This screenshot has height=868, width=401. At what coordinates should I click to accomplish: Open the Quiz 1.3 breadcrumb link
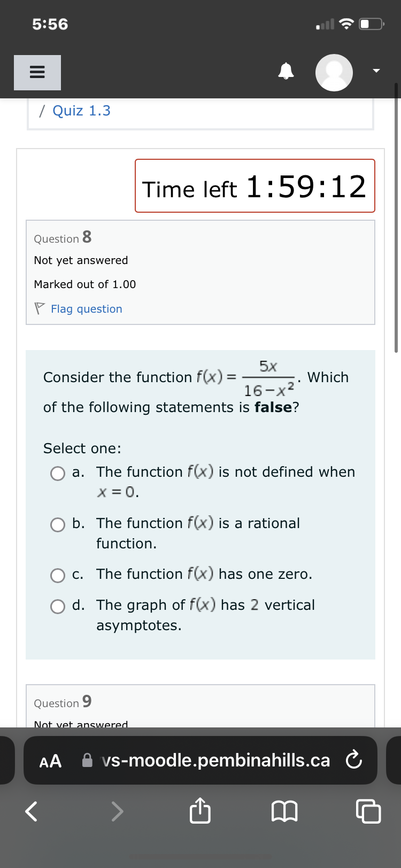81,111
